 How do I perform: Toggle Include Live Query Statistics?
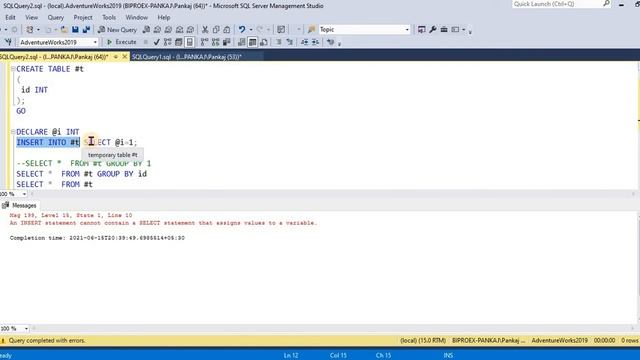(216, 42)
